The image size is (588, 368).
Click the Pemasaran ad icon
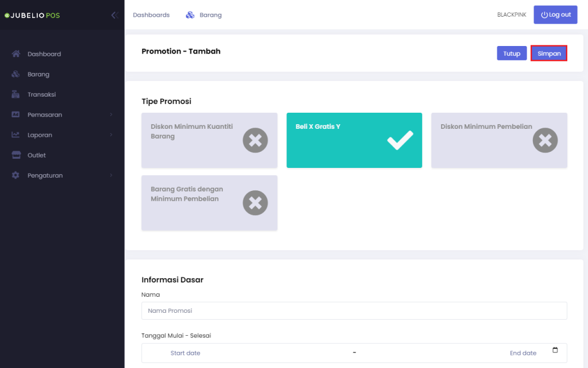16,114
